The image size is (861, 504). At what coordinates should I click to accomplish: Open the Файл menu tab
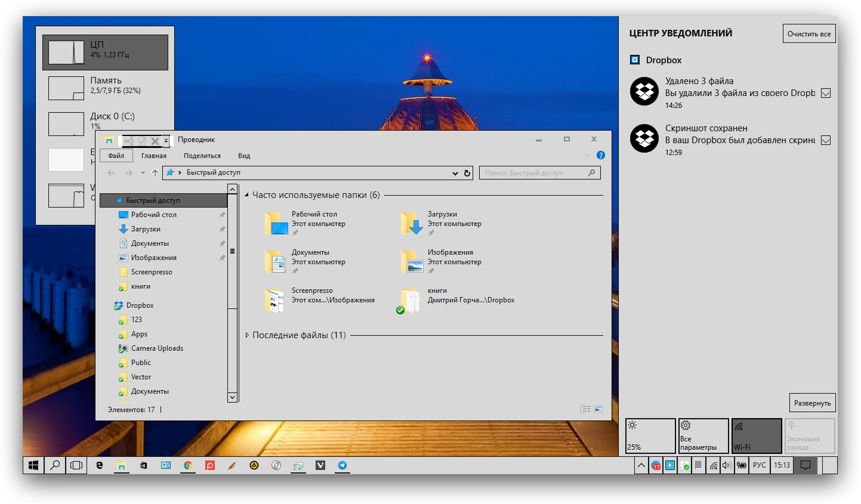pyautogui.click(x=116, y=156)
